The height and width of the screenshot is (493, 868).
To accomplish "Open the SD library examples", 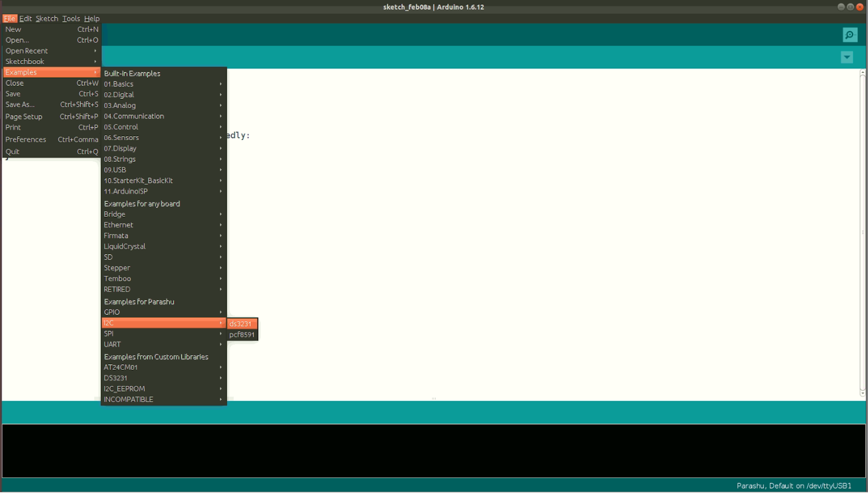I will (163, 257).
